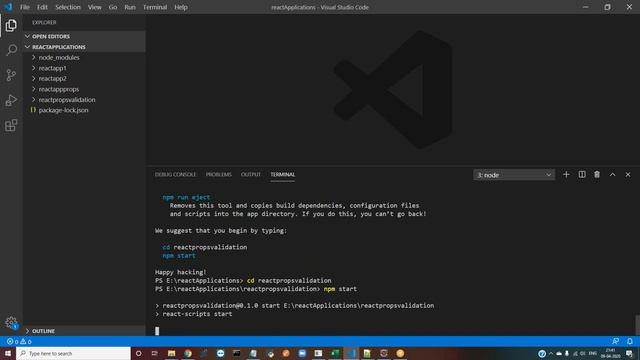Viewport: 640px width, 360px height.
Task: Open the Windows Action Center
Action: pyautogui.click(x=630, y=353)
